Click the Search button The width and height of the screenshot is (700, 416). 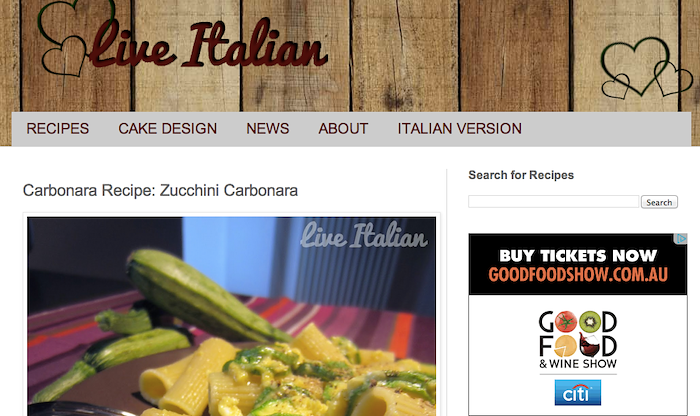[659, 202]
